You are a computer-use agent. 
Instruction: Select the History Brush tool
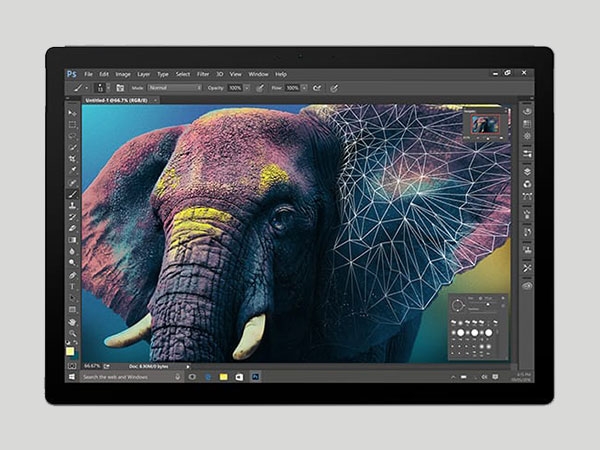pos(72,217)
